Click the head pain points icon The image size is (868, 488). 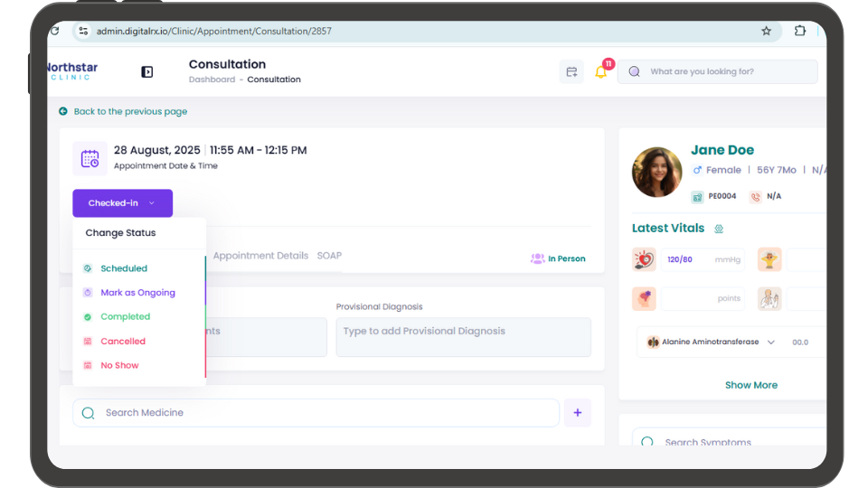[x=644, y=298]
